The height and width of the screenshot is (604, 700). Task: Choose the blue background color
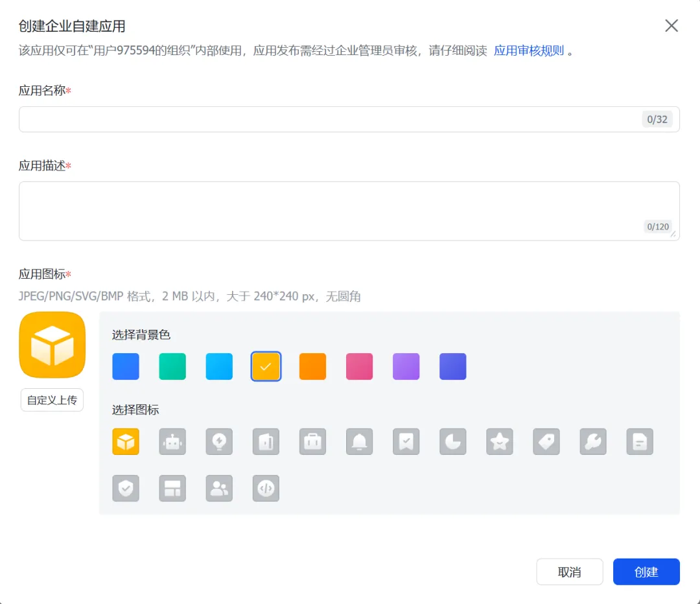[x=126, y=367]
